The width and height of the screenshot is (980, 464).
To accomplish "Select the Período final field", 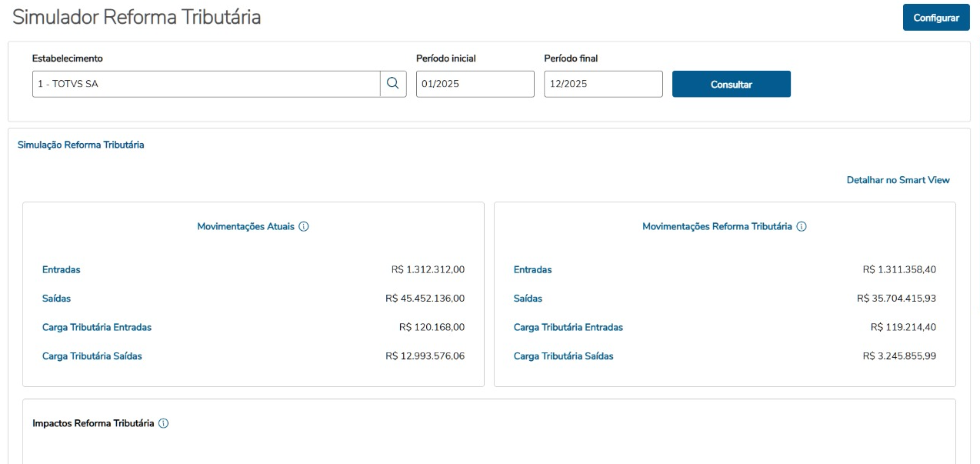I will [x=603, y=84].
